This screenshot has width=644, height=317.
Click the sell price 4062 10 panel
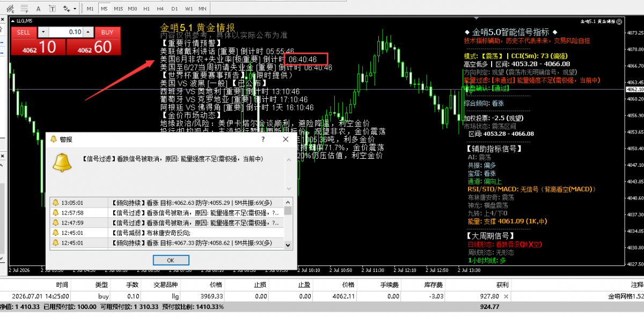(x=38, y=47)
